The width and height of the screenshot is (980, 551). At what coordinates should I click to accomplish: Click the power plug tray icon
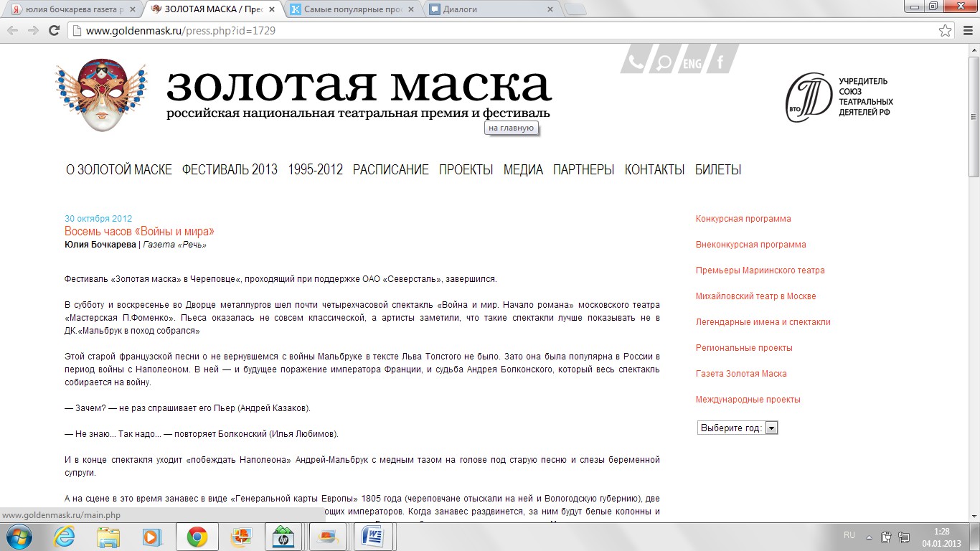point(887,537)
